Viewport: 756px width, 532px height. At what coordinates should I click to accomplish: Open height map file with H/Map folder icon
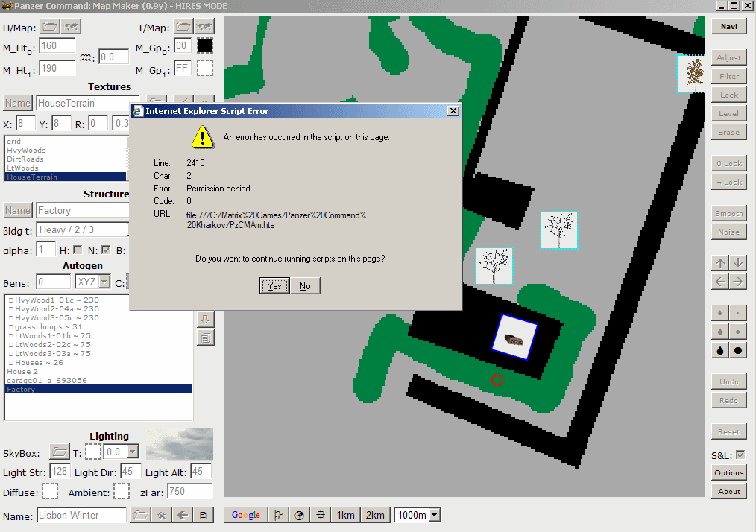pyautogui.click(x=49, y=27)
